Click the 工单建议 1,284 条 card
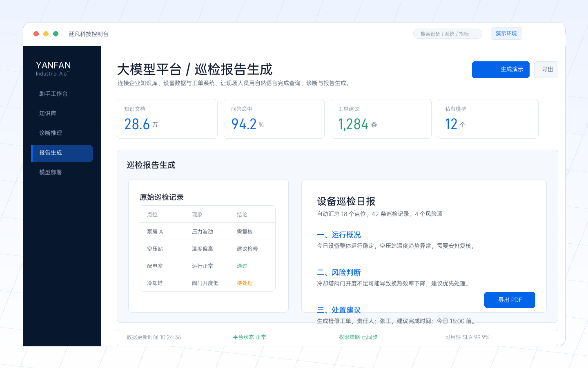This screenshot has height=368, width=588. pos(381,119)
